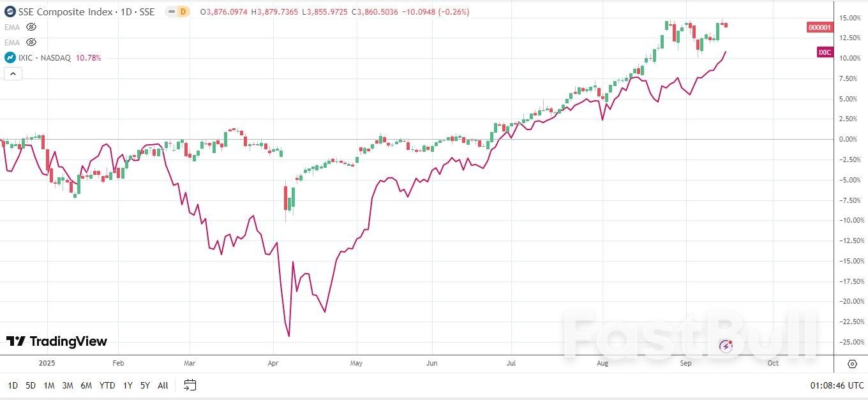Show the first EMA indicator
868x400 pixels.
31,27
